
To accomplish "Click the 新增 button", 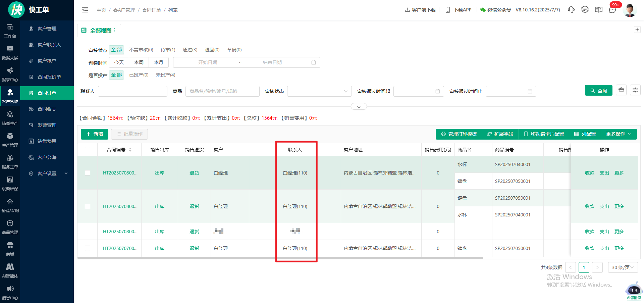I will (95, 134).
